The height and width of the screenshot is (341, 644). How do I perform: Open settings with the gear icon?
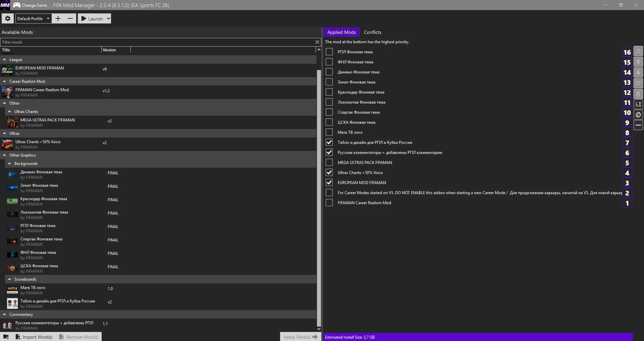point(7,18)
